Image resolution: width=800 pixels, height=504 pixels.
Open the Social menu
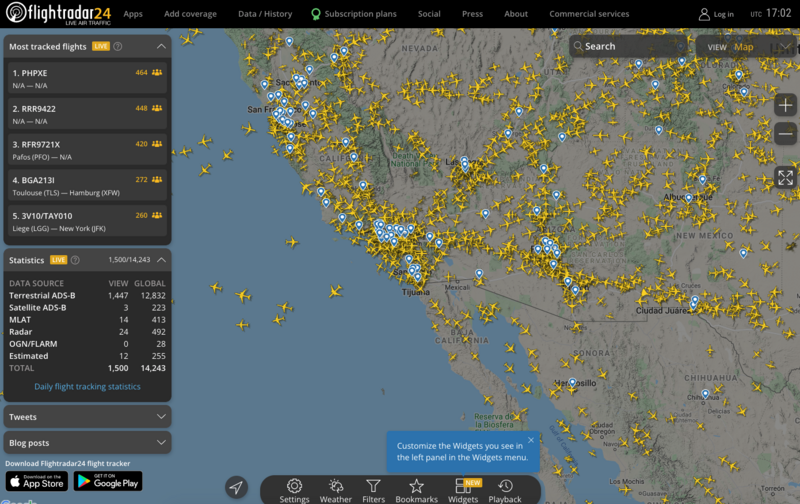click(429, 14)
